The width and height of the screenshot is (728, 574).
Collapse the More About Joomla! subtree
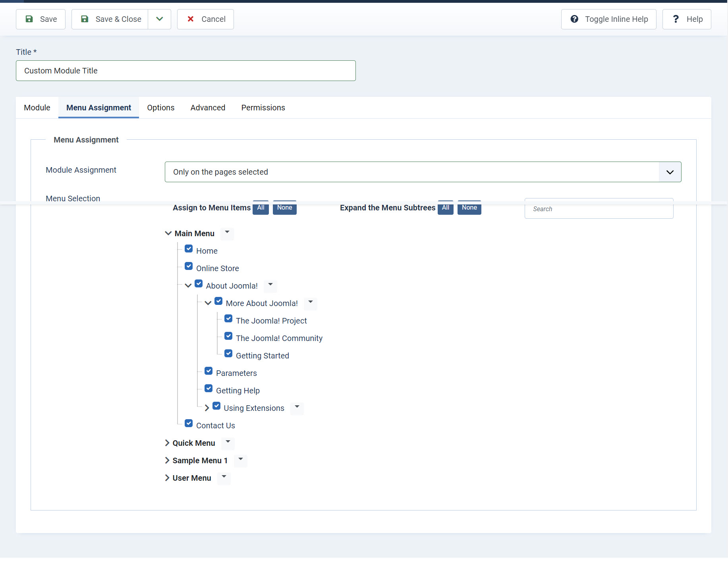click(x=208, y=303)
